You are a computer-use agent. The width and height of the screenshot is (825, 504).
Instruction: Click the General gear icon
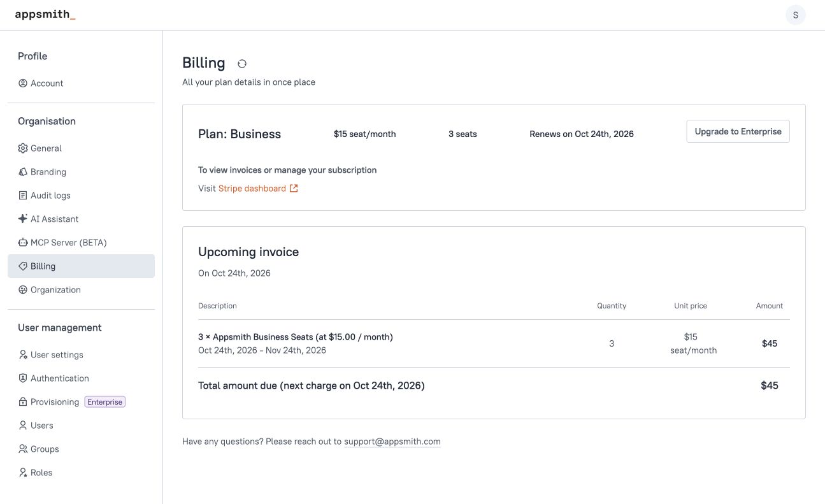click(x=23, y=148)
